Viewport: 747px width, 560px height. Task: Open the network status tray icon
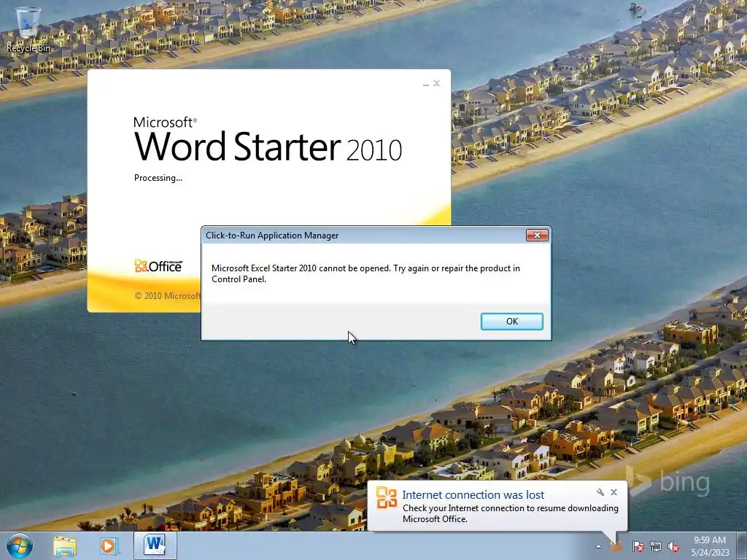[656, 546]
